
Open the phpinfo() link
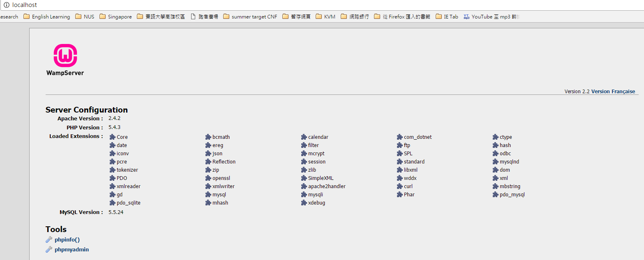[x=67, y=240]
